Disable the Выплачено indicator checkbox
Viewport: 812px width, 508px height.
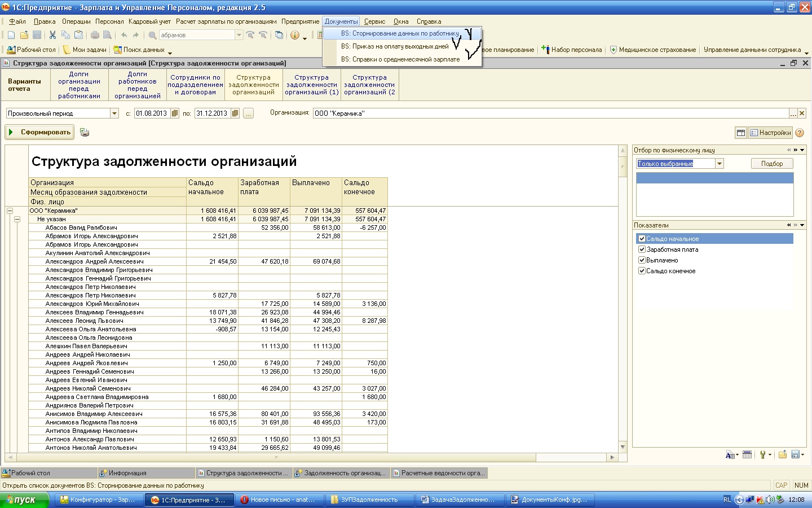click(642, 260)
